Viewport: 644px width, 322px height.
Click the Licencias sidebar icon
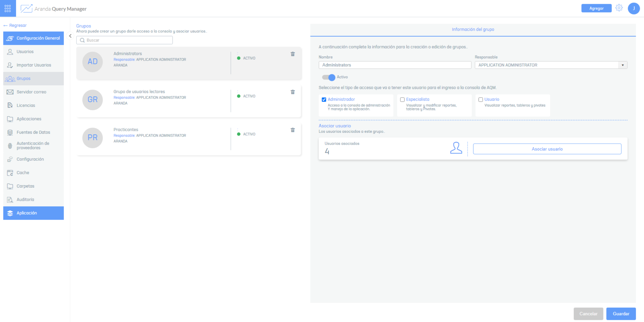coord(10,105)
